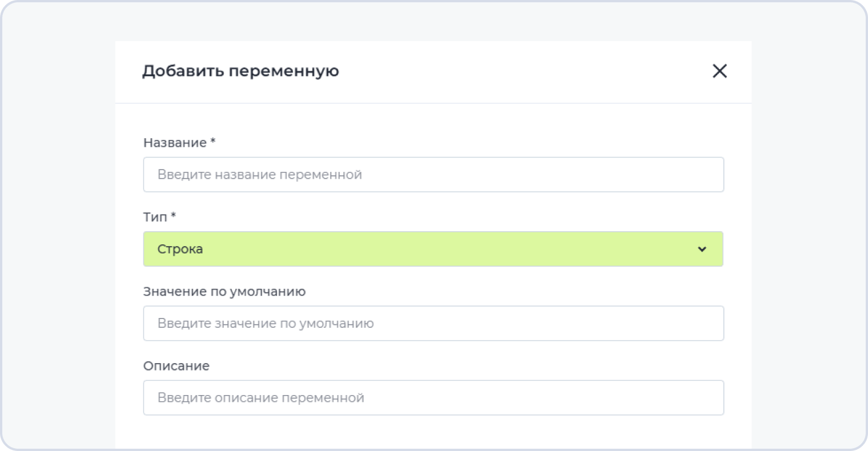This screenshot has height=451, width=868.
Task: Click the Тип * label
Action: pos(155,217)
